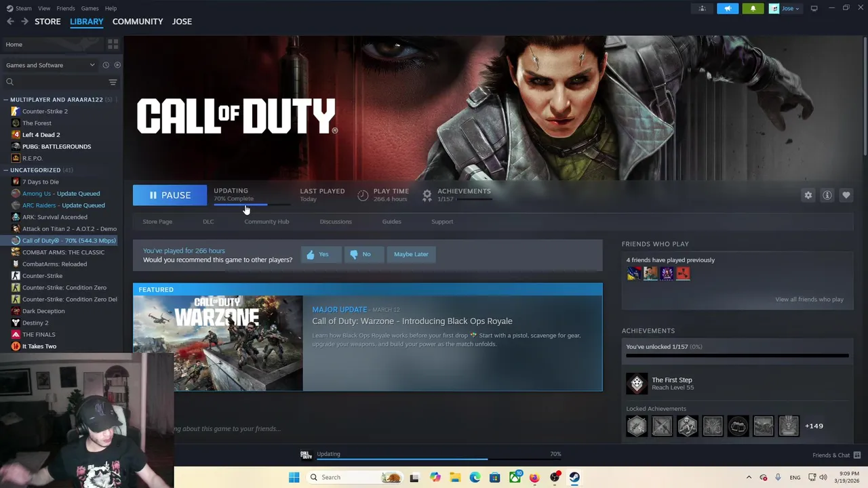The width and height of the screenshot is (868, 488).
Task: Open Help menu
Action: [x=111, y=8]
